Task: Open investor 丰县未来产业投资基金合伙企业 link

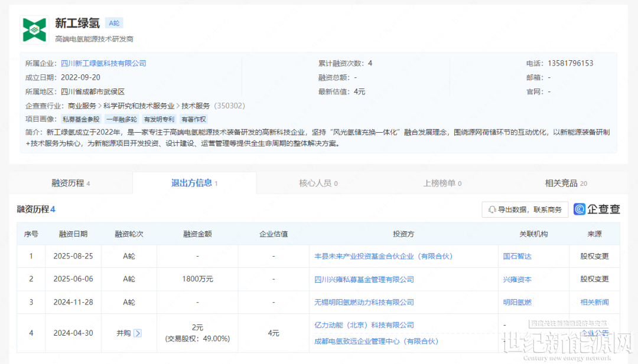Action: click(383, 257)
